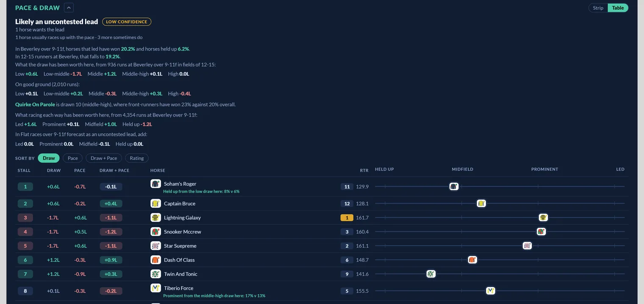This screenshot has width=644, height=304.
Task: Click Star Suepreme silks icon beside name
Action: point(156,245)
